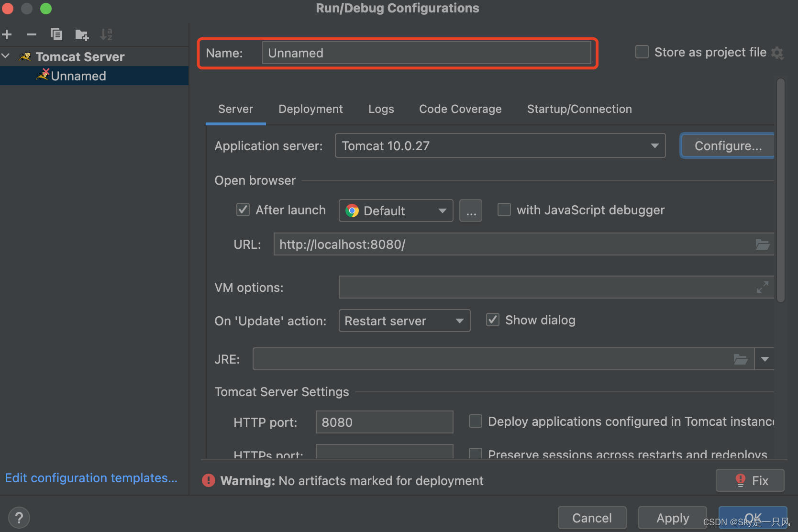This screenshot has width=798, height=532.
Task: Click the browser ellipsis button
Action: point(471,211)
